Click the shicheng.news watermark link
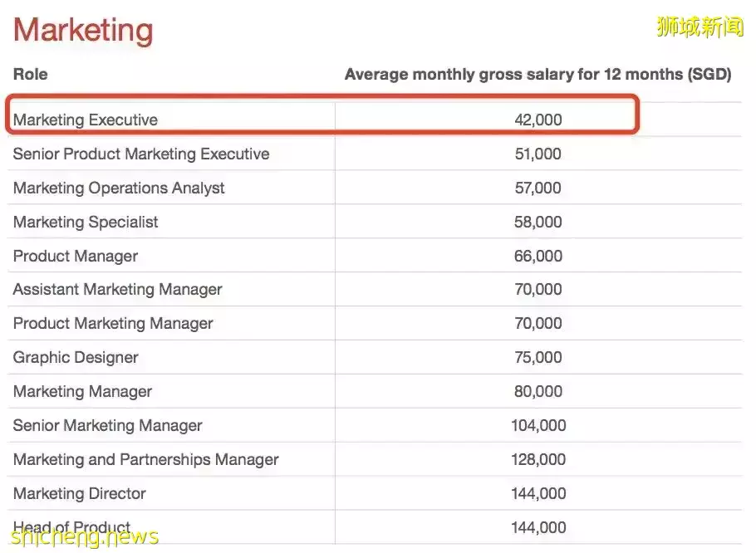Image resolution: width=756 pixels, height=553 pixels. point(85,537)
